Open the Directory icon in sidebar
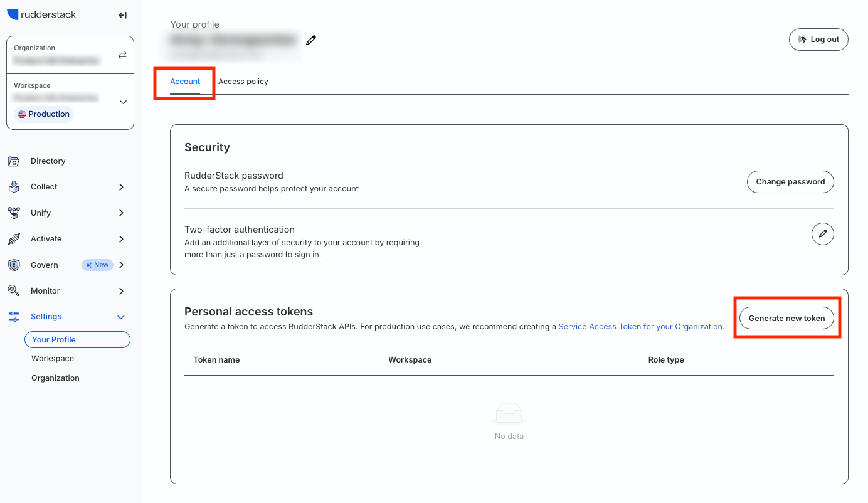The height and width of the screenshot is (503, 868). pos(14,161)
